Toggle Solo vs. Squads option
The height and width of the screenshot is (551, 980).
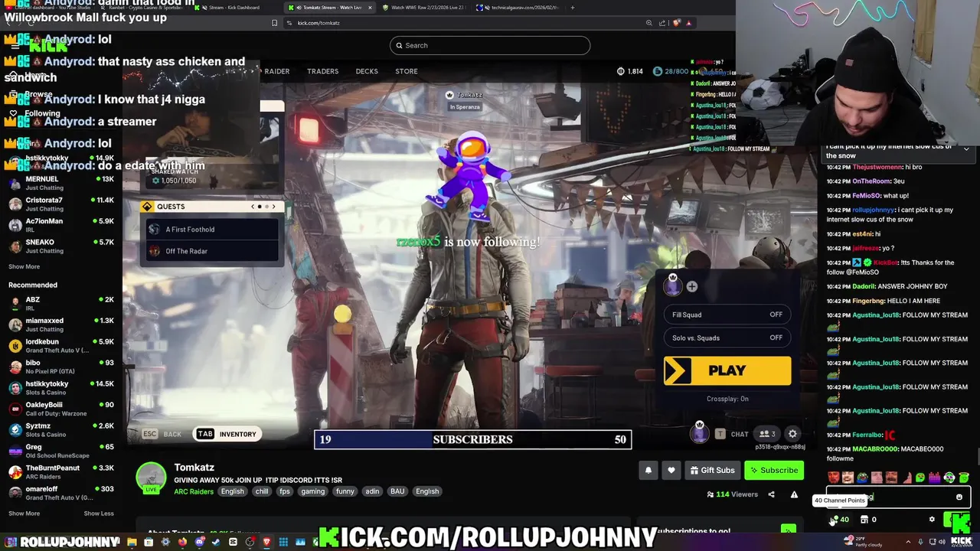tap(727, 337)
